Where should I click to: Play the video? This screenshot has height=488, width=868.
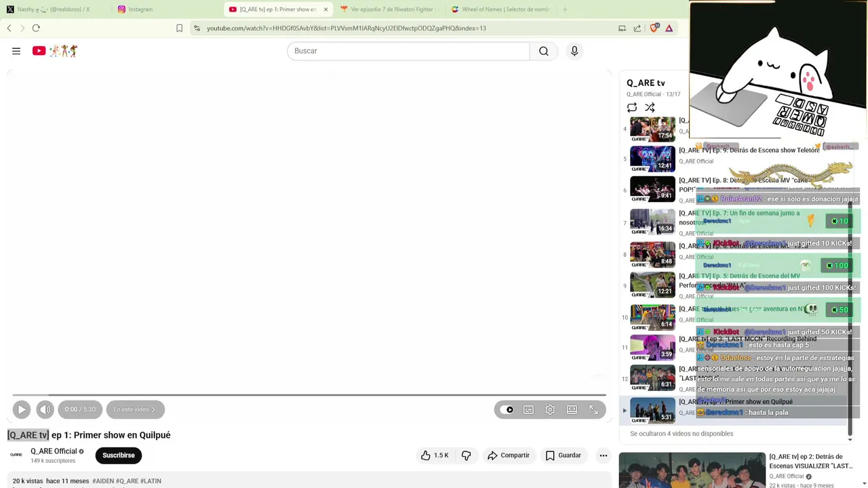click(x=22, y=409)
